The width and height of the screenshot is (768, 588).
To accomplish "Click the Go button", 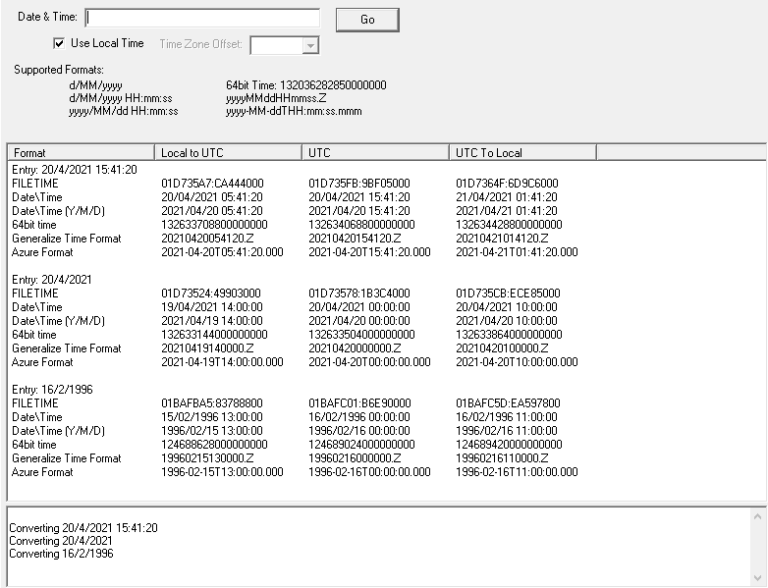I will pyautogui.click(x=367, y=20).
